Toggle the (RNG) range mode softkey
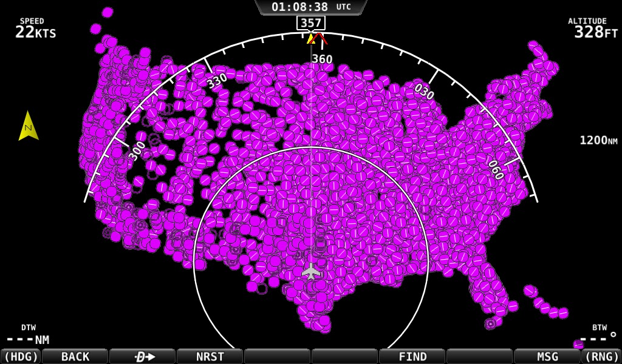The height and width of the screenshot is (364, 622). [x=601, y=357]
